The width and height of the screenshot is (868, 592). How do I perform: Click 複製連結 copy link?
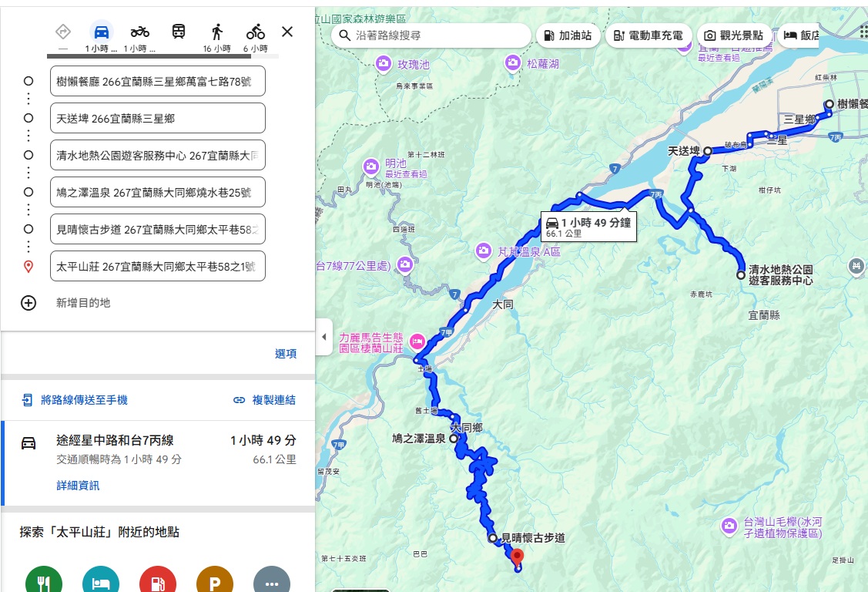tap(264, 400)
